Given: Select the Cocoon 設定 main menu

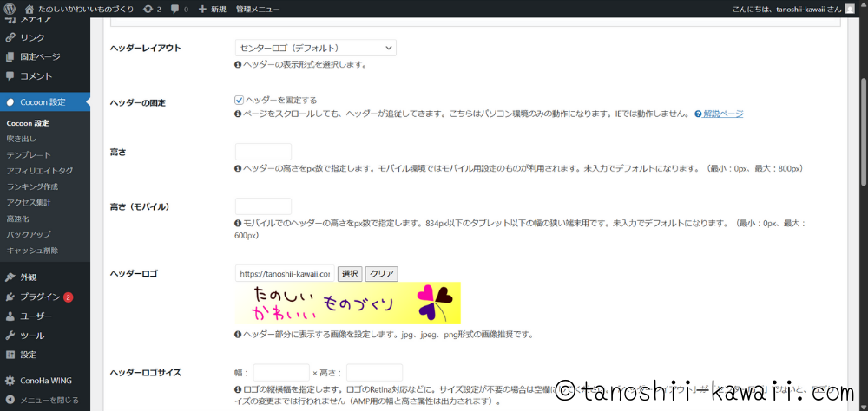Looking at the screenshot, I should click(x=45, y=101).
